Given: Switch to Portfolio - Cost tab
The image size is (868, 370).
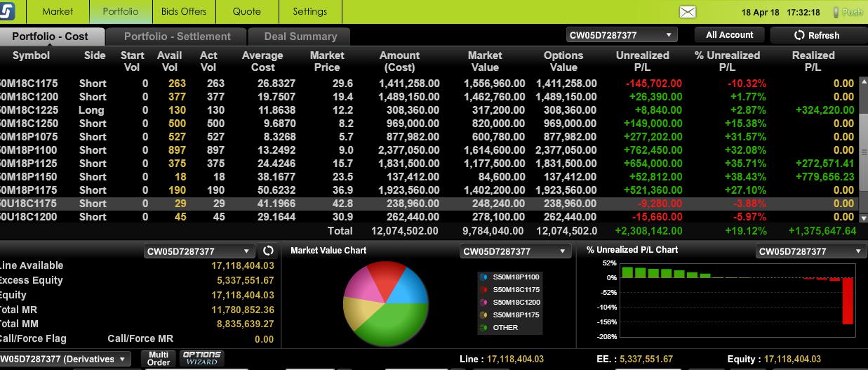Looking at the screenshot, I should pos(51,37).
